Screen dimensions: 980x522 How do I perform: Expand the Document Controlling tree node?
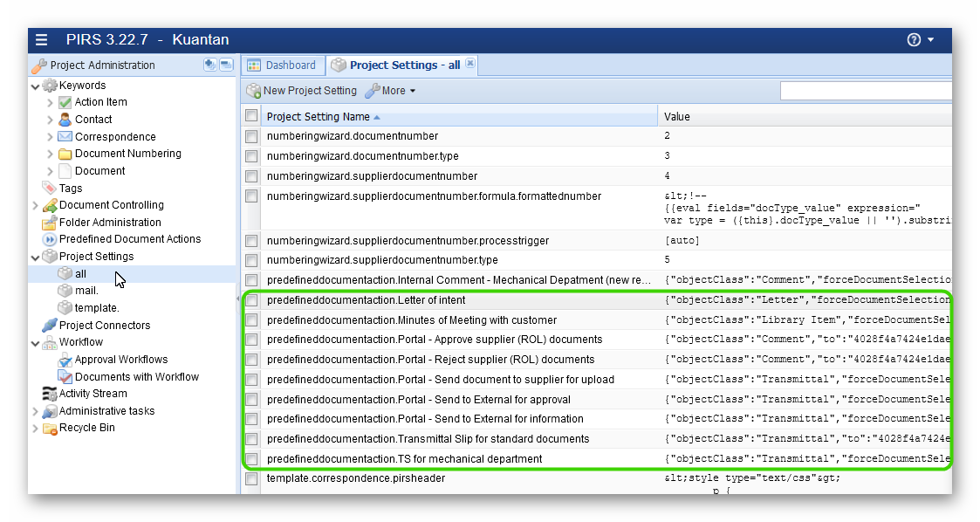tap(35, 206)
